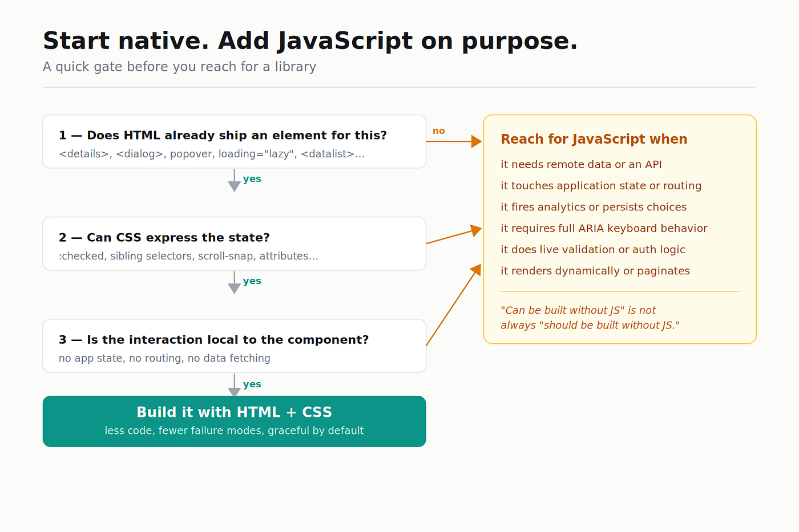This screenshot has height=532, width=799.
Task: Click the '<details>, <dialog>, popover' example line
Action: 211,154
